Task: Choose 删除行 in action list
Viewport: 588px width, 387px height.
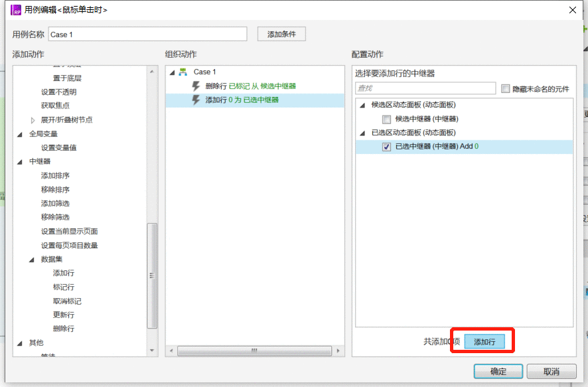Action: 63,329
